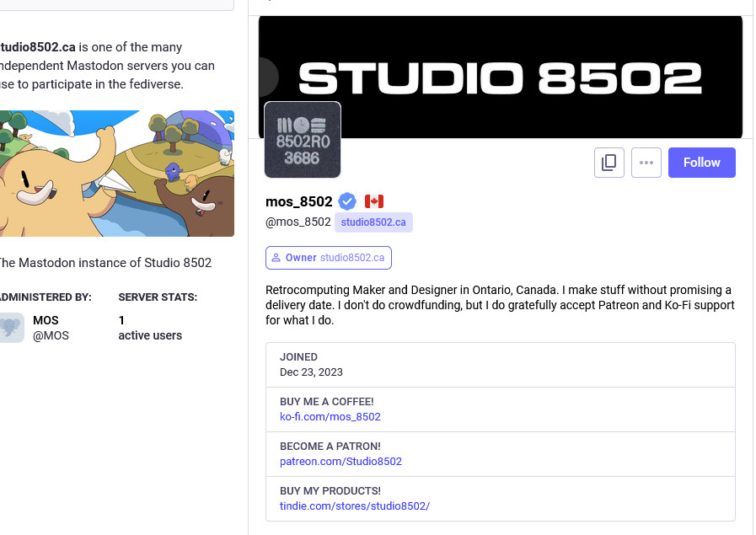The height and width of the screenshot is (535, 756).
Task: Open the tindie.com/stores/studio8502/ link
Action: (x=355, y=506)
